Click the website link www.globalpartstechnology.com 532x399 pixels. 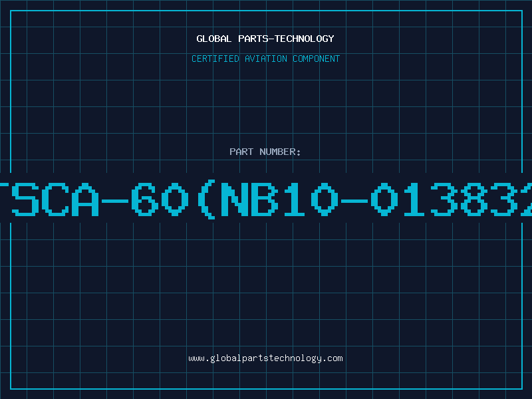tap(265, 358)
